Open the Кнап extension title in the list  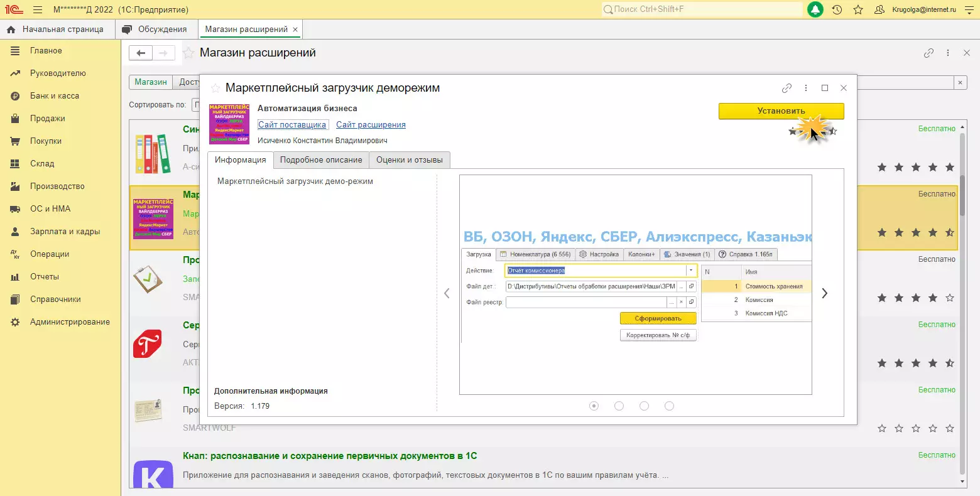pos(330,456)
